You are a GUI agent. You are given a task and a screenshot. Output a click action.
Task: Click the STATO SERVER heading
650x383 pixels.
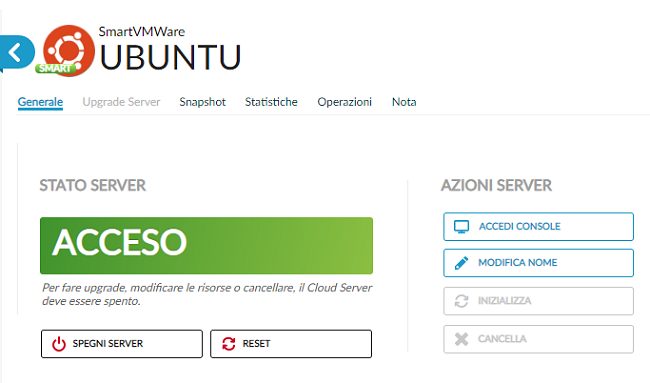(93, 185)
